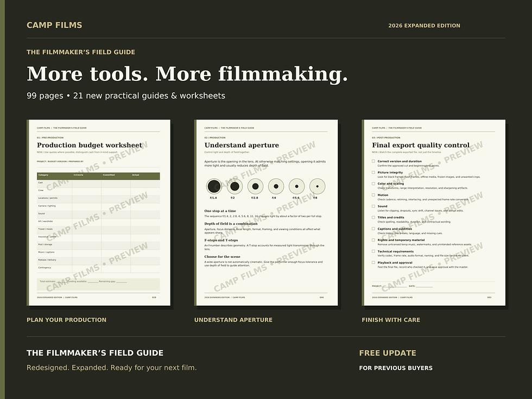Select the 'Cast' row in budget table
Image resolution: width=532 pixels, height=399 pixels.
pyautogui.click(x=98, y=183)
